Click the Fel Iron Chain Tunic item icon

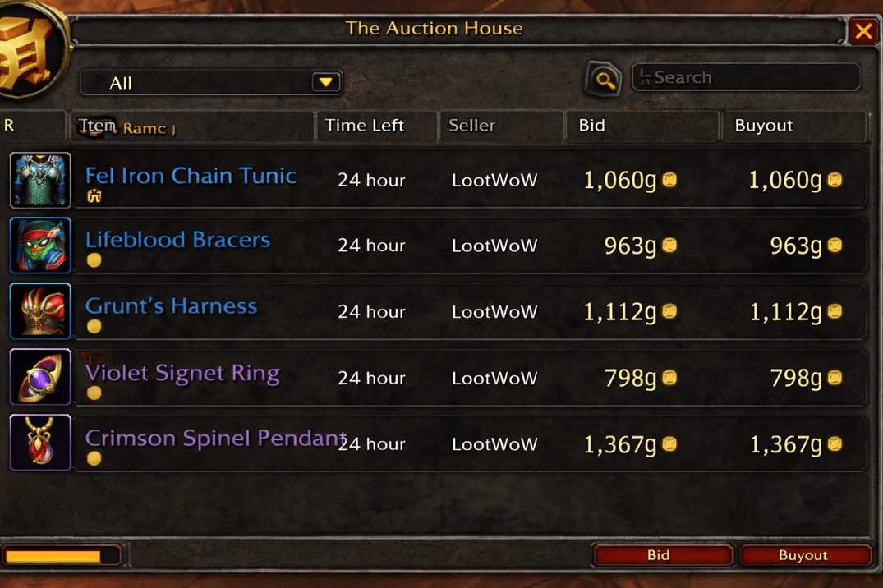[x=40, y=180]
